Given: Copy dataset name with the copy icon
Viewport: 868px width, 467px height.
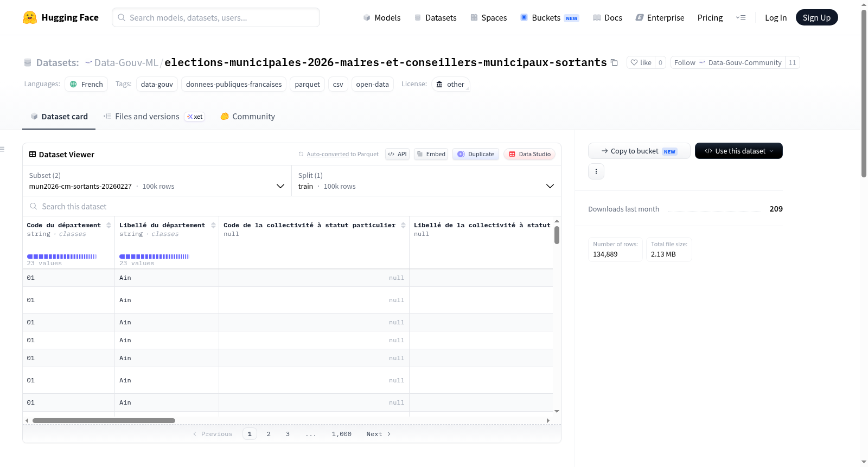Looking at the screenshot, I should click(x=614, y=62).
